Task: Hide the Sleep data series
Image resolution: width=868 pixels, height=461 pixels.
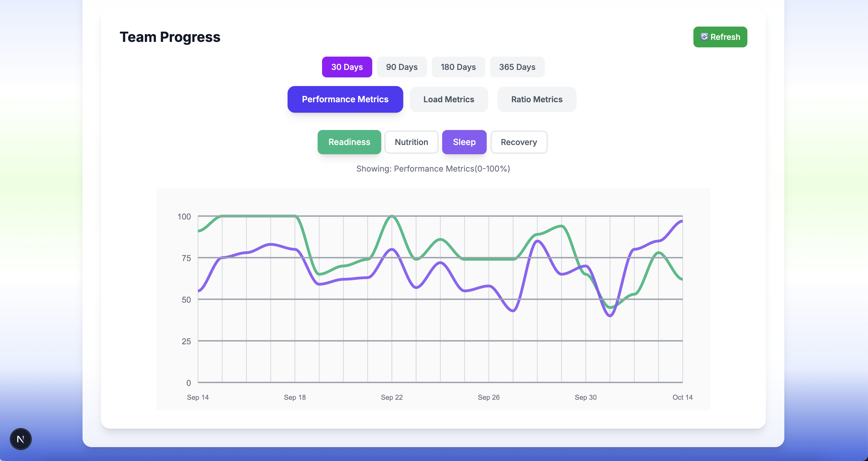Action: coord(464,142)
